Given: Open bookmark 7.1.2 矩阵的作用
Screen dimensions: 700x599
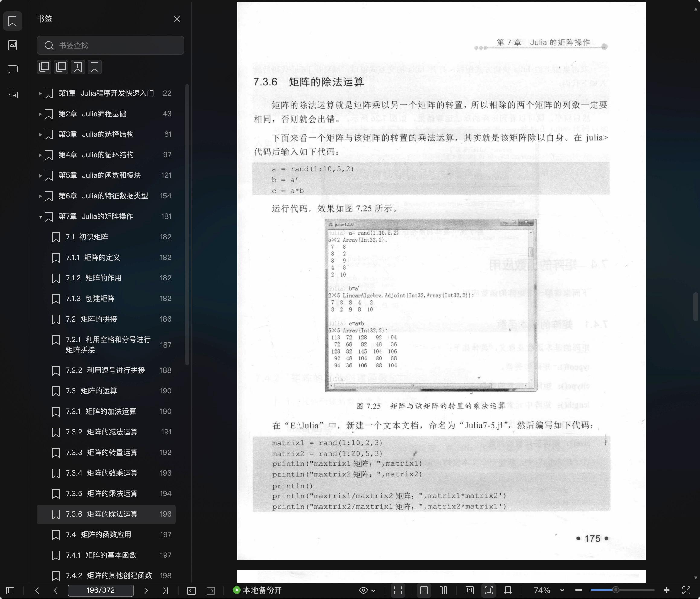Looking at the screenshot, I should [x=106, y=278].
